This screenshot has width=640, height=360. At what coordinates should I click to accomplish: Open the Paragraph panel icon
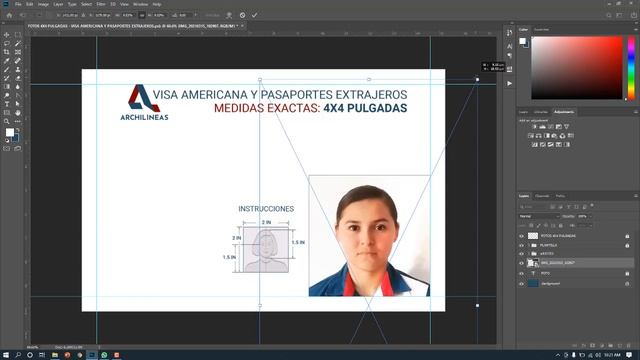coord(509,56)
